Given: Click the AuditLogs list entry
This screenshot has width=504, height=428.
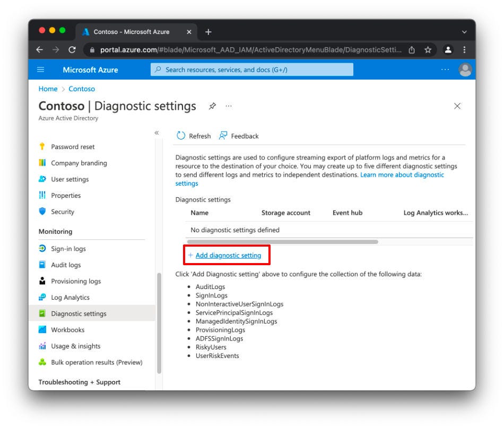Looking at the screenshot, I should 210,286.
